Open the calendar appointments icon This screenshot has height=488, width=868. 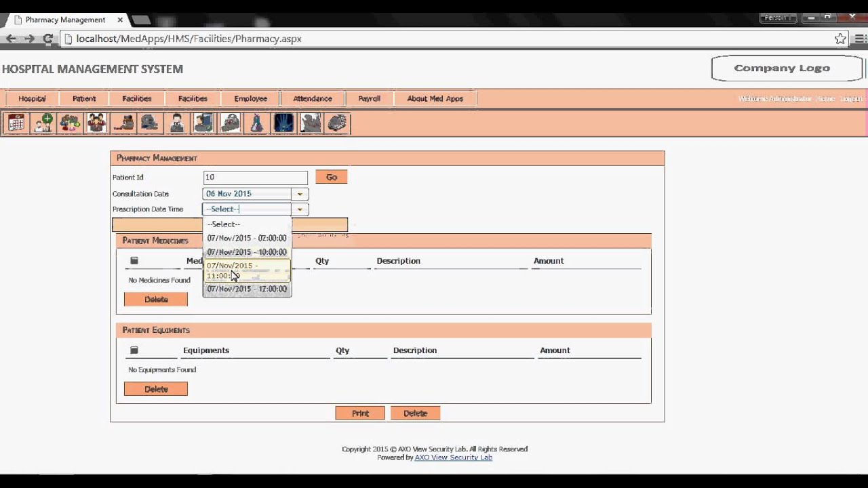[x=16, y=123]
